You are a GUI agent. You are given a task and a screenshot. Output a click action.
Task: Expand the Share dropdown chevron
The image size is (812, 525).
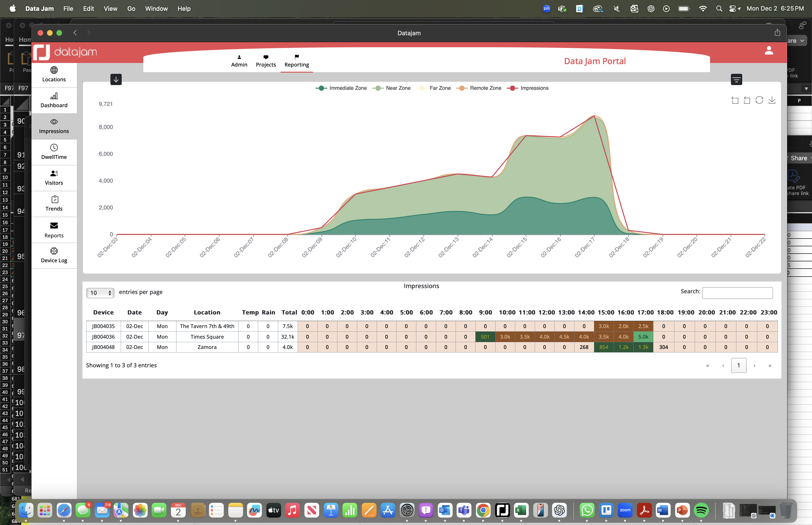coord(801,41)
